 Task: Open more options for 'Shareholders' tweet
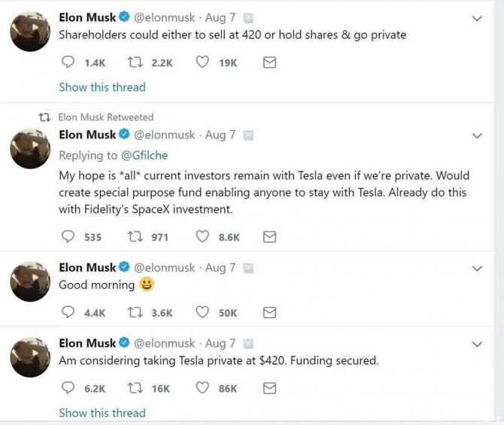click(476, 18)
